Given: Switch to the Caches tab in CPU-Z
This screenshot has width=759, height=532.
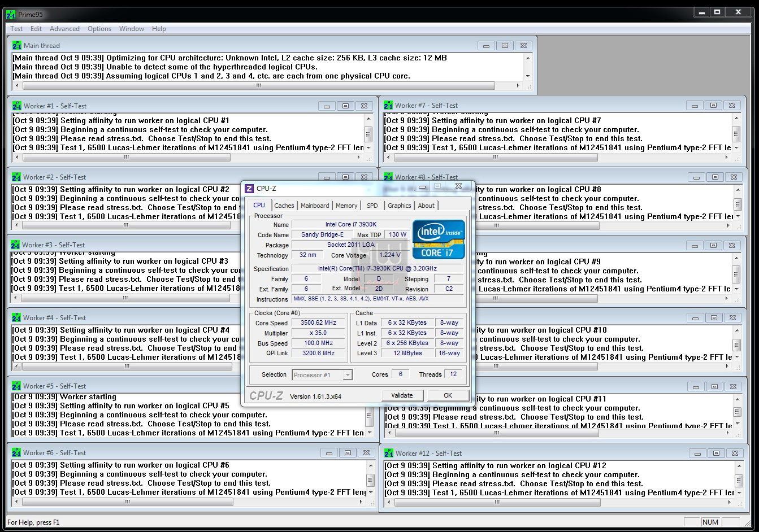Looking at the screenshot, I should click(x=284, y=206).
